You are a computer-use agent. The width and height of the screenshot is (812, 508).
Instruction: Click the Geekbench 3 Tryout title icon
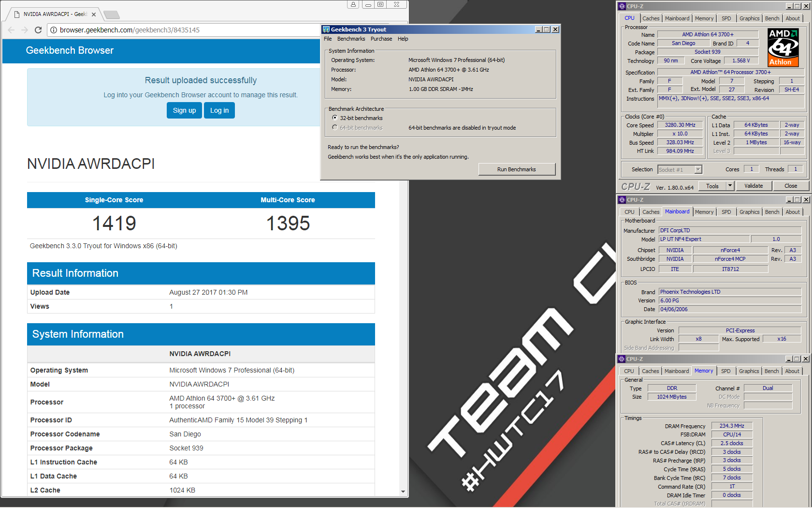326,30
